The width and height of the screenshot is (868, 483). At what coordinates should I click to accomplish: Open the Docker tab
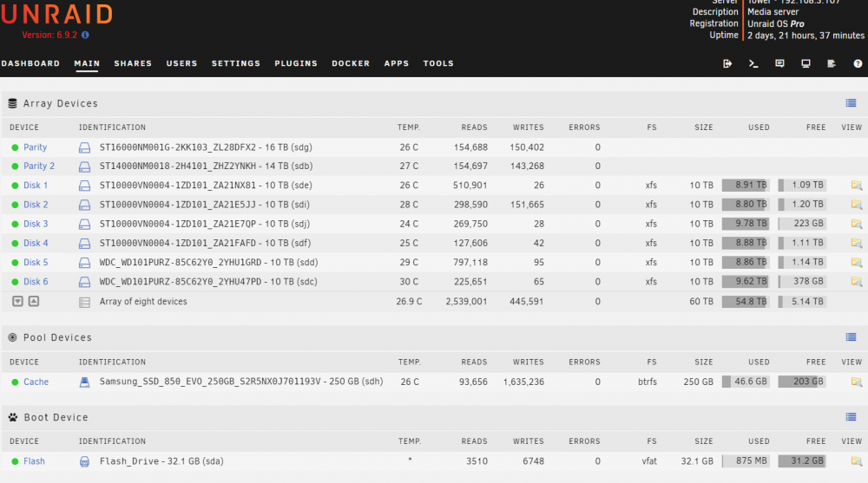click(351, 63)
